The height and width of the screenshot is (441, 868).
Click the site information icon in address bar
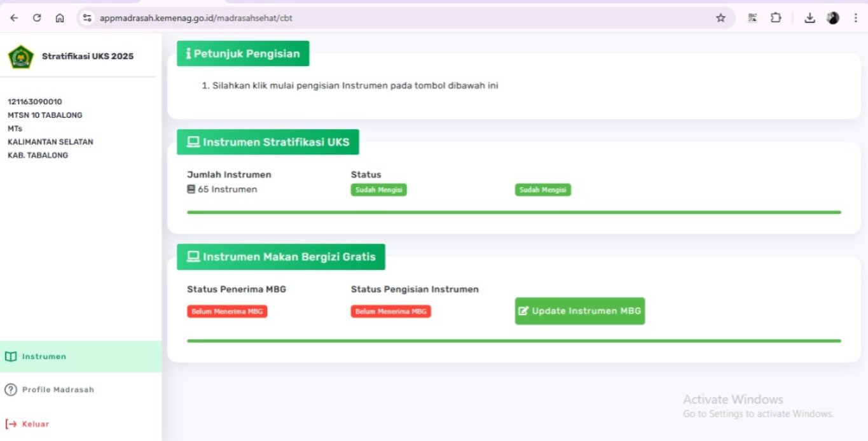coord(88,18)
